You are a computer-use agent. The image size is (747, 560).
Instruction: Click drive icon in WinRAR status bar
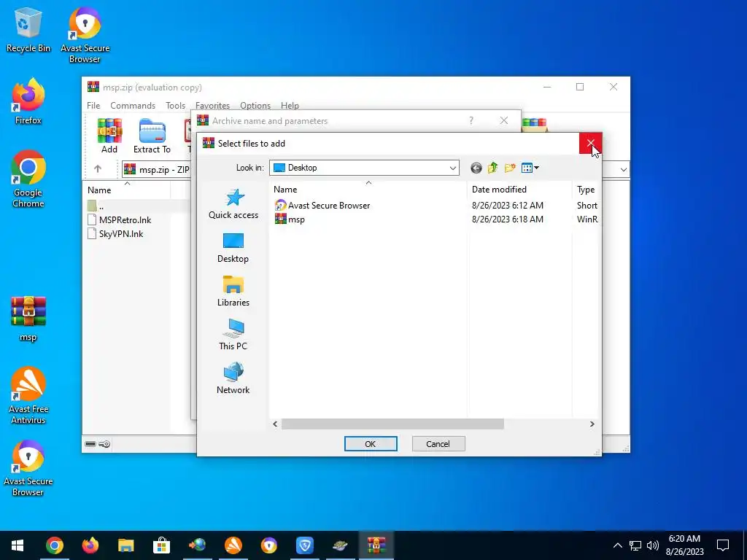point(90,444)
